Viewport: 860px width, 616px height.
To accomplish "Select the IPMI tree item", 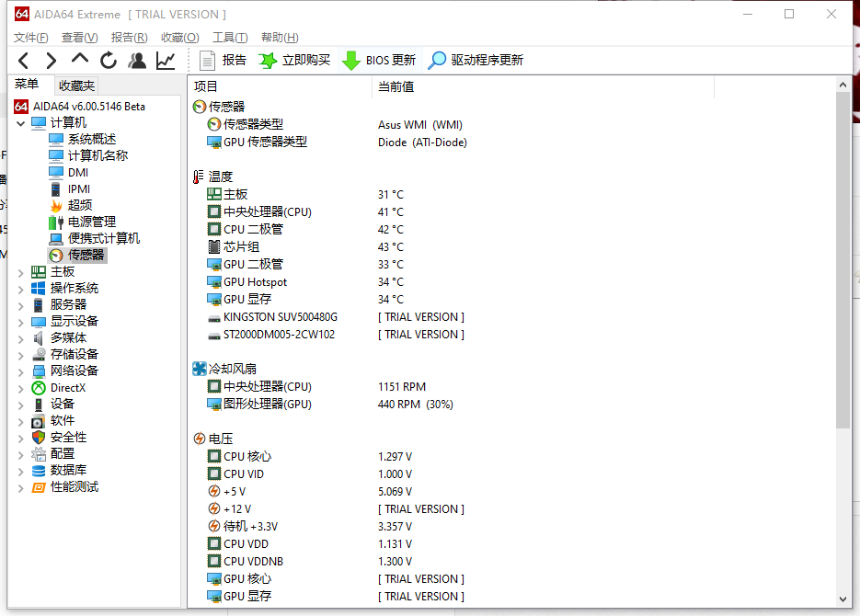I will coord(70,189).
